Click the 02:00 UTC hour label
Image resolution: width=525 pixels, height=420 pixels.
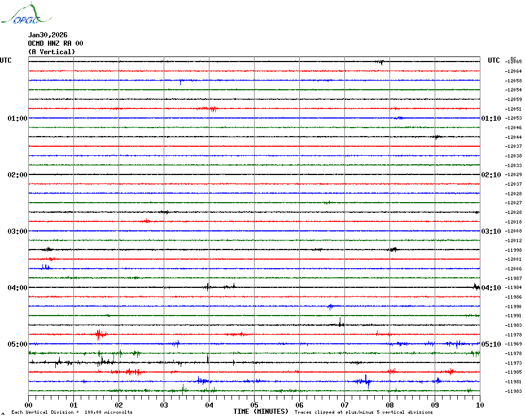pyautogui.click(x=17, y=175)
